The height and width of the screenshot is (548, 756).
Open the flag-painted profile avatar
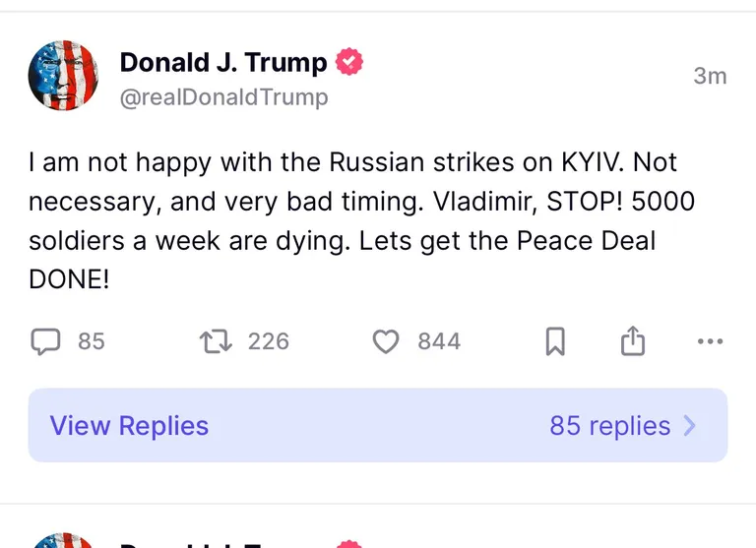[x=63, y=76]
